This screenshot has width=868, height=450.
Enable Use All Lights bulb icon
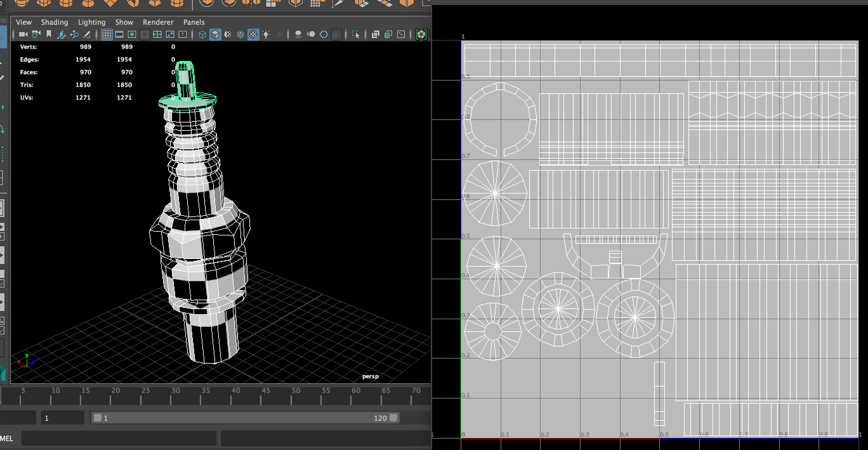pos(266,34)
